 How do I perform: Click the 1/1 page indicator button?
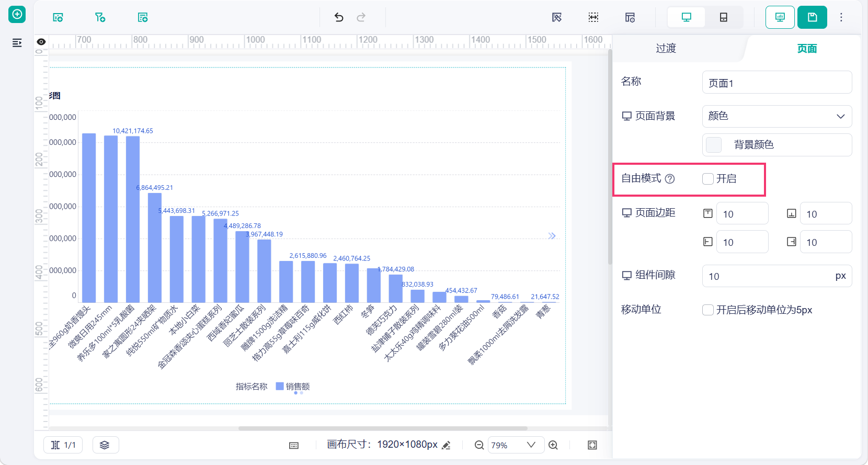pyautogui.click(x=63, y=445)
